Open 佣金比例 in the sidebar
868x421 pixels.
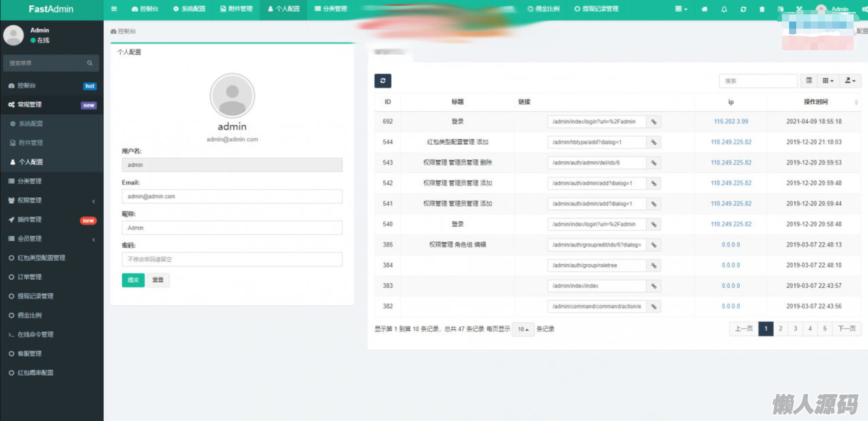point(52,315)
